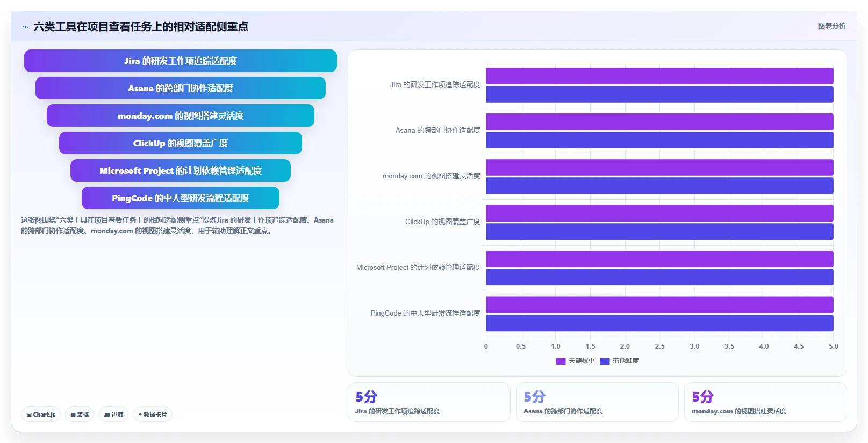Click the small icon beside the page title

[x=25, y=27]
